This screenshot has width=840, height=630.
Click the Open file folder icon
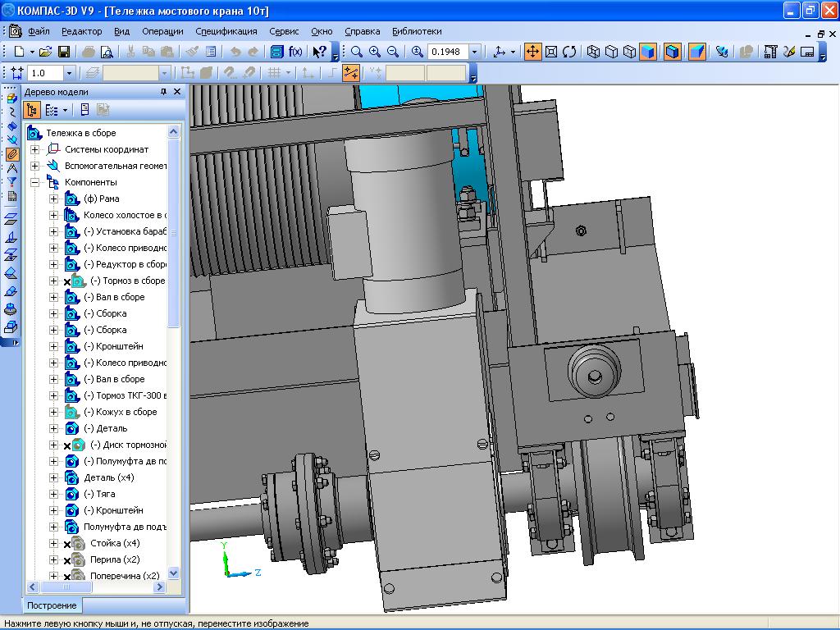point(45,52)
